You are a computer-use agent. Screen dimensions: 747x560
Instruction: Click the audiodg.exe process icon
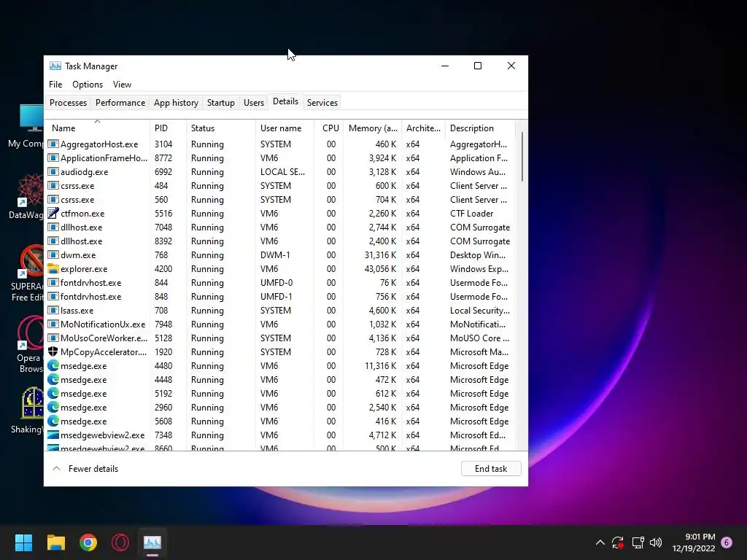pos(53,171)
